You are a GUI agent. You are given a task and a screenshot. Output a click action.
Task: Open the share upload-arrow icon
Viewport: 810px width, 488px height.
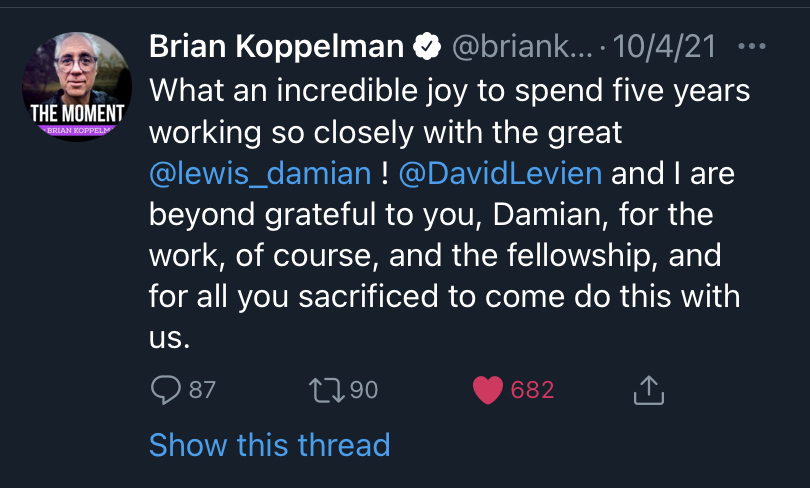[649, 390]
